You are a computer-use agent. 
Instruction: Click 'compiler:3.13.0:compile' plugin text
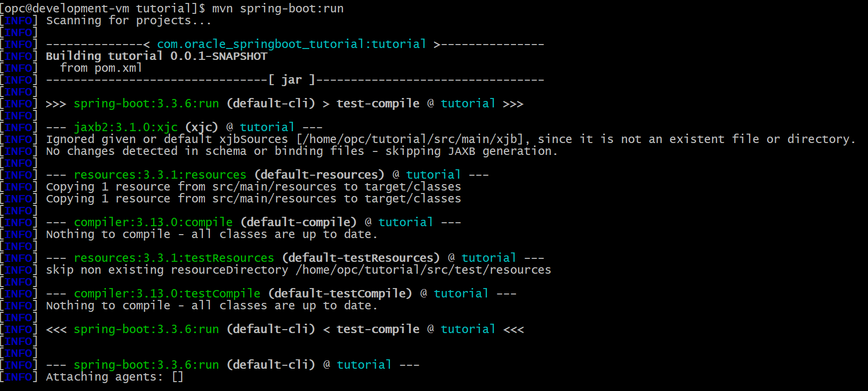coord(153,223)
